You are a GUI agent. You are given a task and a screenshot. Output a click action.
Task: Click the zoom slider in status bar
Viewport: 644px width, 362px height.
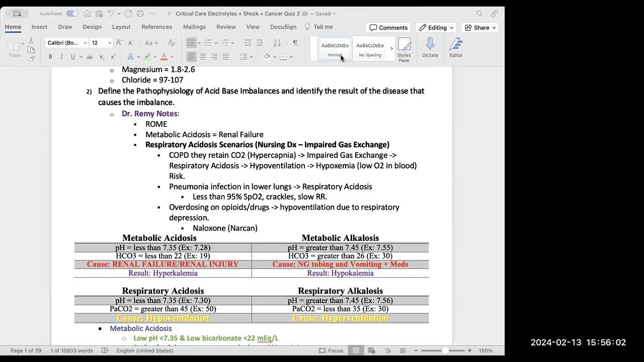coord(445,350)
